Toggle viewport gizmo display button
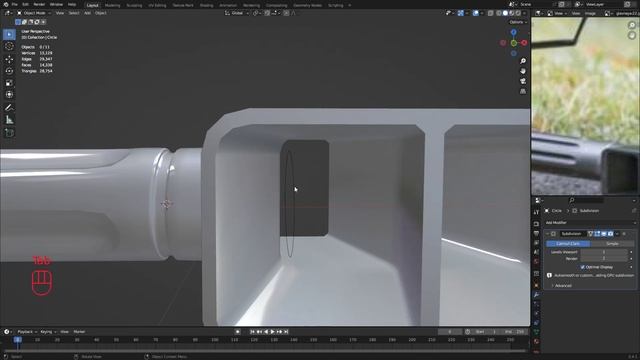 coord(460,13)
